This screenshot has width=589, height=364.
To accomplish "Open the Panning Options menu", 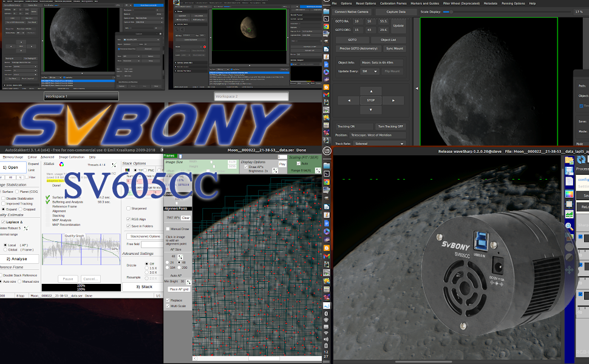I will 513,4.
